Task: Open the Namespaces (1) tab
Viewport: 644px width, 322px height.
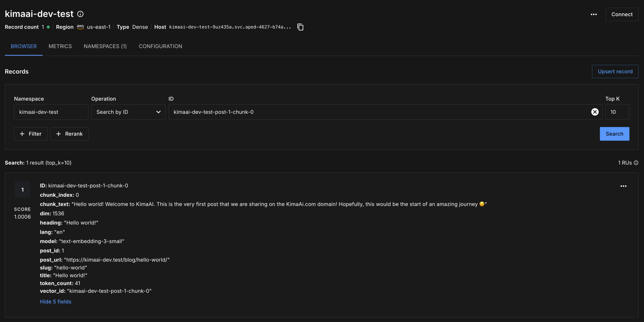Action: click(x=105, y=46)
